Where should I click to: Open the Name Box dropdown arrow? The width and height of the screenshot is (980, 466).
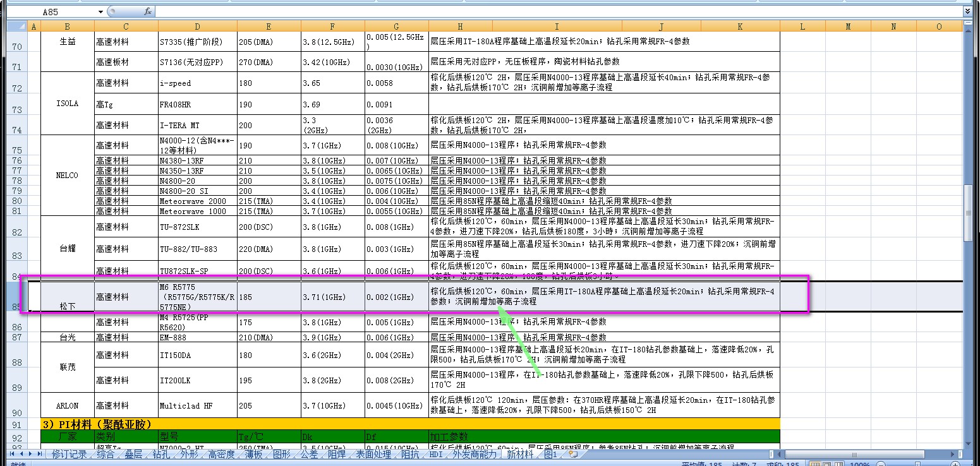101,12
